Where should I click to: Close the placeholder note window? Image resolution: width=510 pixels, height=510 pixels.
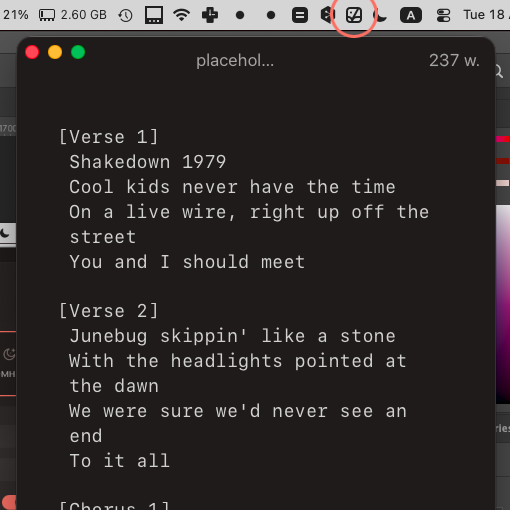32,52
